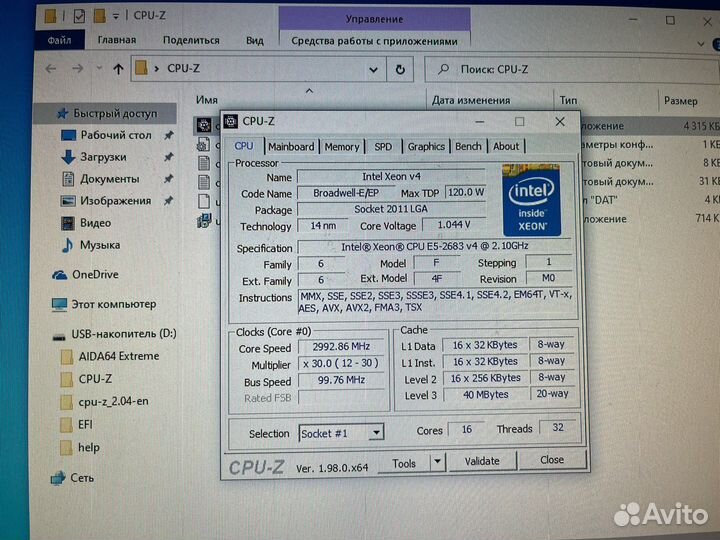Viewport: 720px width, 540px height.
Task: Open Документы in sidebar
Action: [x=101, y=179]
